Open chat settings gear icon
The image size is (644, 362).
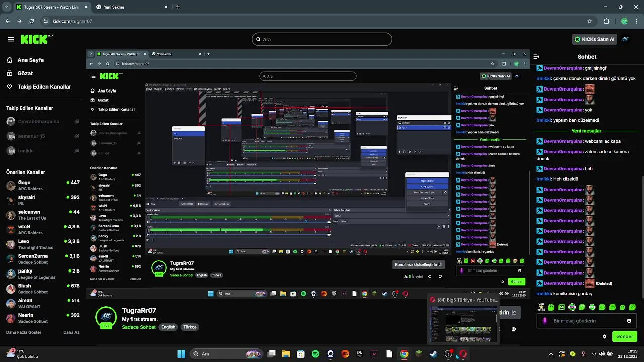click(x=604, y=336)
